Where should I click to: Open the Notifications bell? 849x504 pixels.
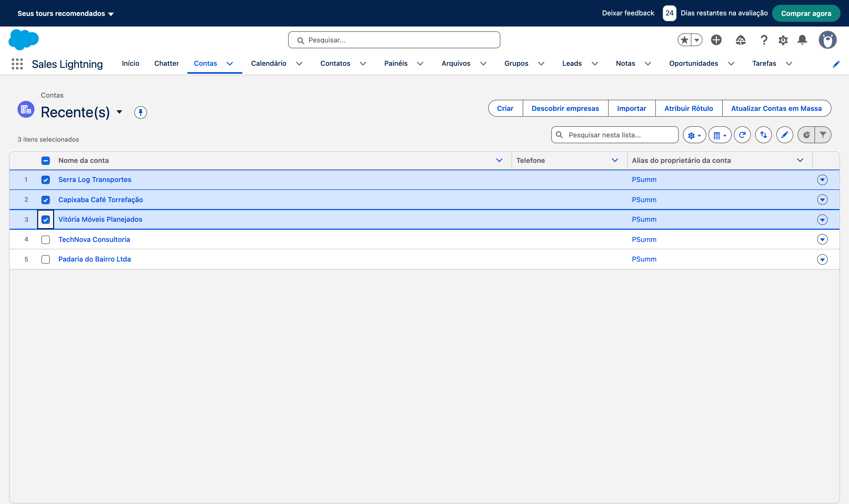click(x=802, y=40)
